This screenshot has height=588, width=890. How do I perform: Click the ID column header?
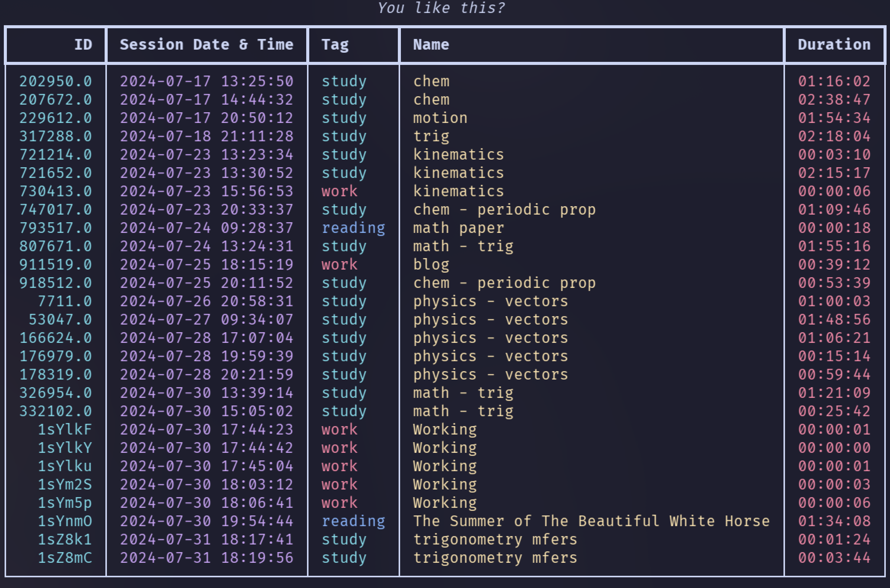tap(83, 45)
